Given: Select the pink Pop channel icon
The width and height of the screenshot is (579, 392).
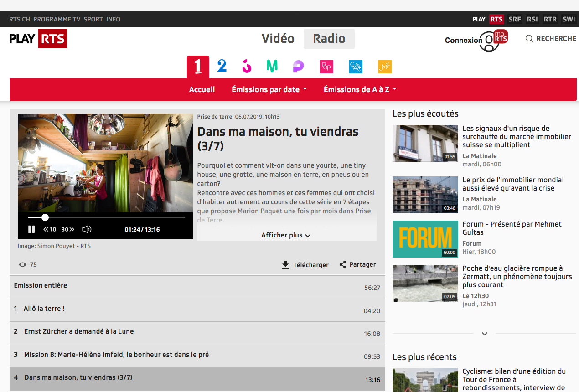Looking at the screenshot, I should [x=326, y=67].
